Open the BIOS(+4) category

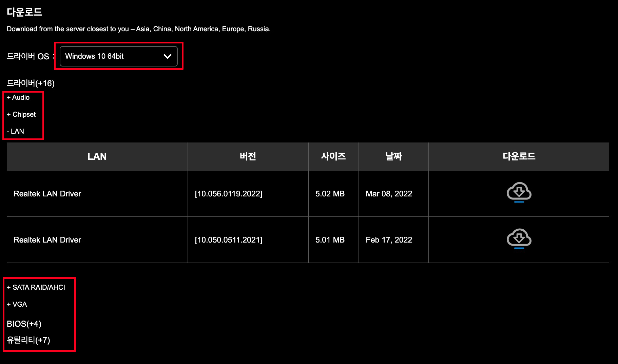[24, 324]
